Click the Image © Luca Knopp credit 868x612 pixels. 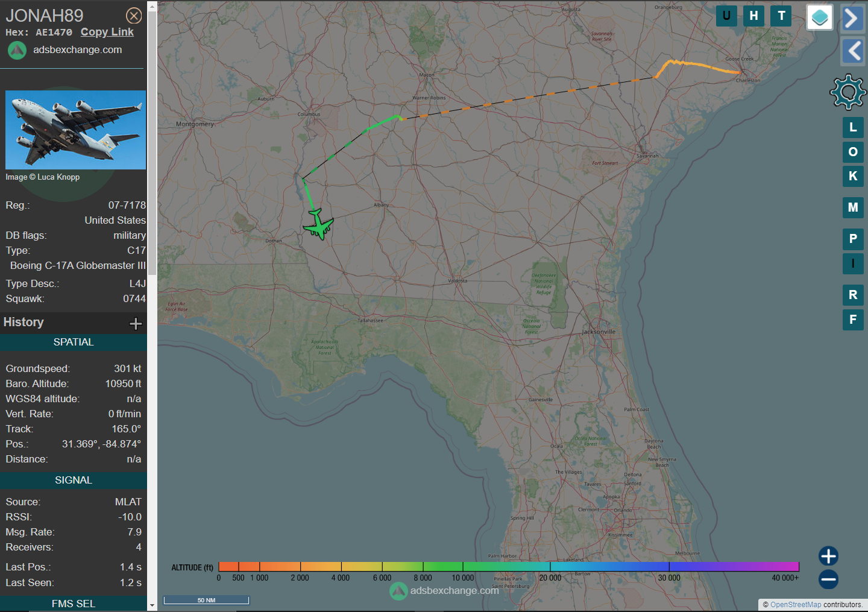click(42, 177)
